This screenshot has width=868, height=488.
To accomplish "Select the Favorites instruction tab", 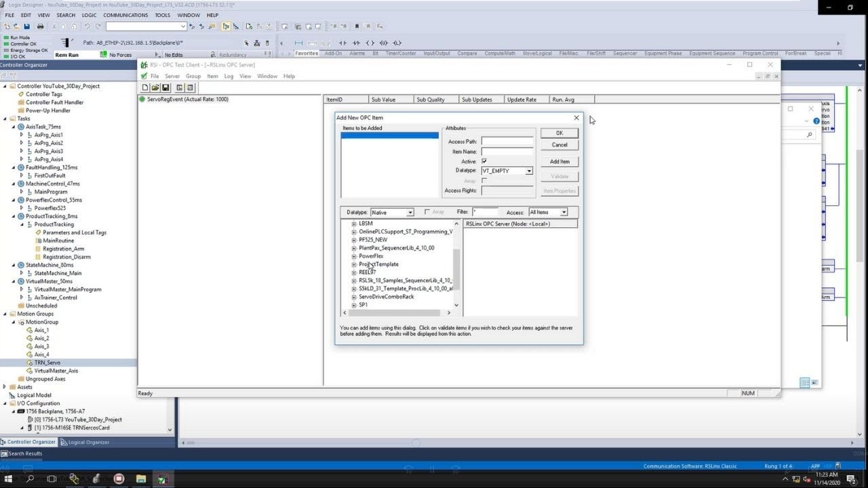I will [x=307, y=54].
